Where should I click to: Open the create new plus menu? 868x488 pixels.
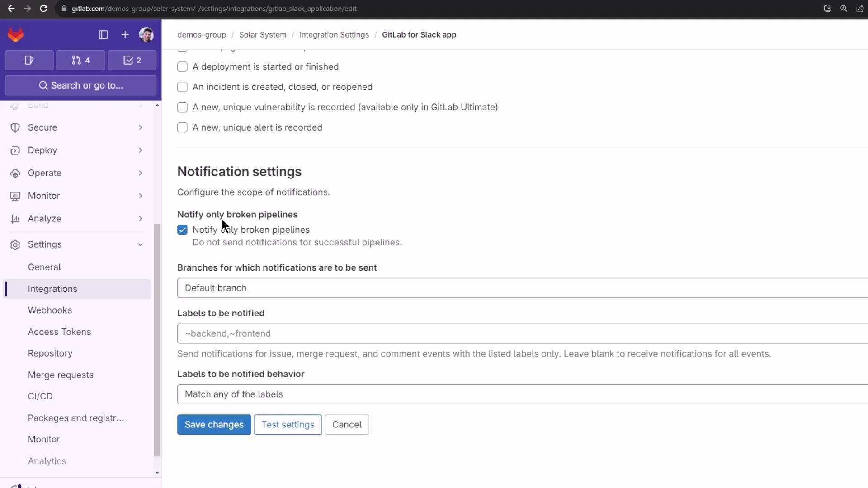pos(125,35)
